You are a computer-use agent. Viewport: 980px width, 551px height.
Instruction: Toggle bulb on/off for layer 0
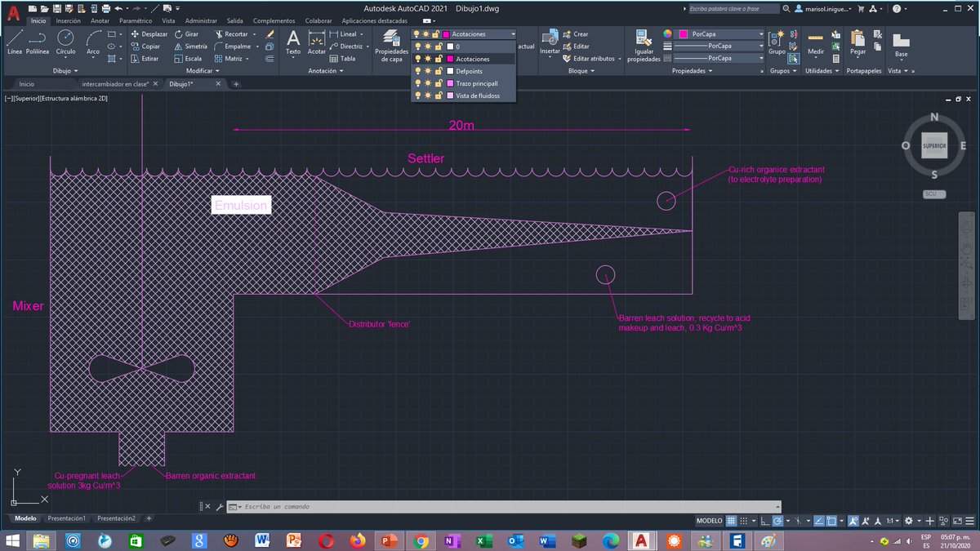point(417,47)
